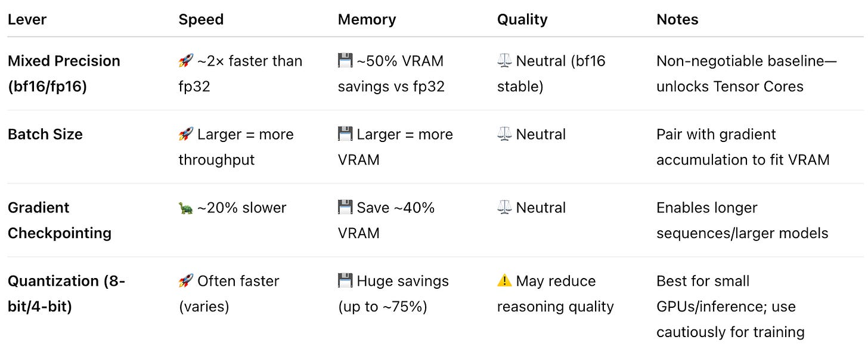Click the floppy disk beside Larger = more VRAM
This screenshot has width=868, height=352.
click(345, 134)
